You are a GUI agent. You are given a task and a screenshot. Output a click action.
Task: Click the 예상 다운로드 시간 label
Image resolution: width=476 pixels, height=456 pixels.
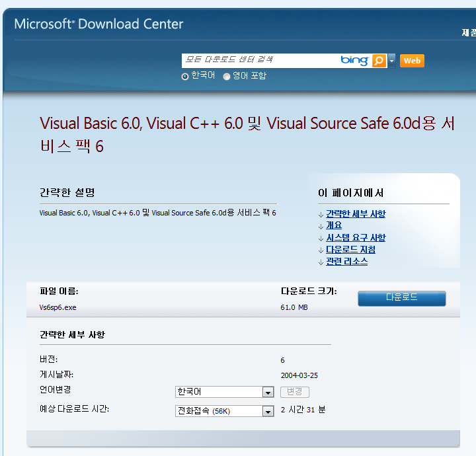coord(74,409)
